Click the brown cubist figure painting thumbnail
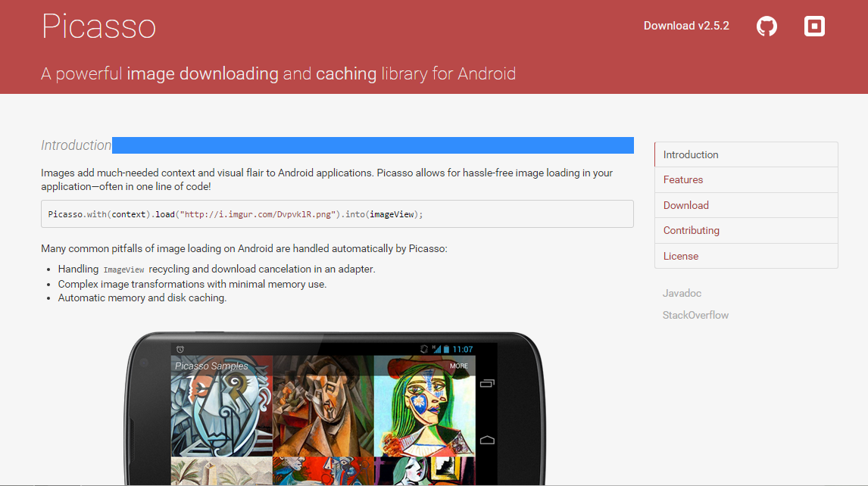Viewport: 868px width, 486px height. click(x=323, y=406)
